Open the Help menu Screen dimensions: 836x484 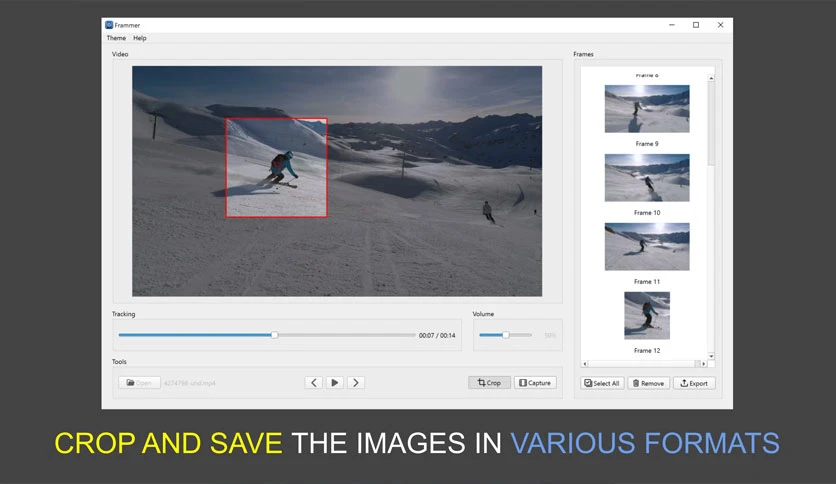point(140,38)
